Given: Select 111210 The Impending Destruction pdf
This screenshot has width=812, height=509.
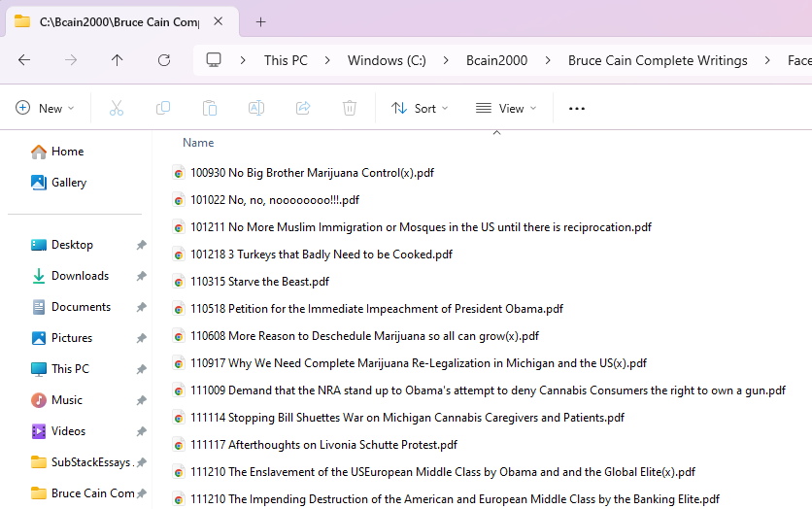Looking at the screenshot, I should point(456,499).
